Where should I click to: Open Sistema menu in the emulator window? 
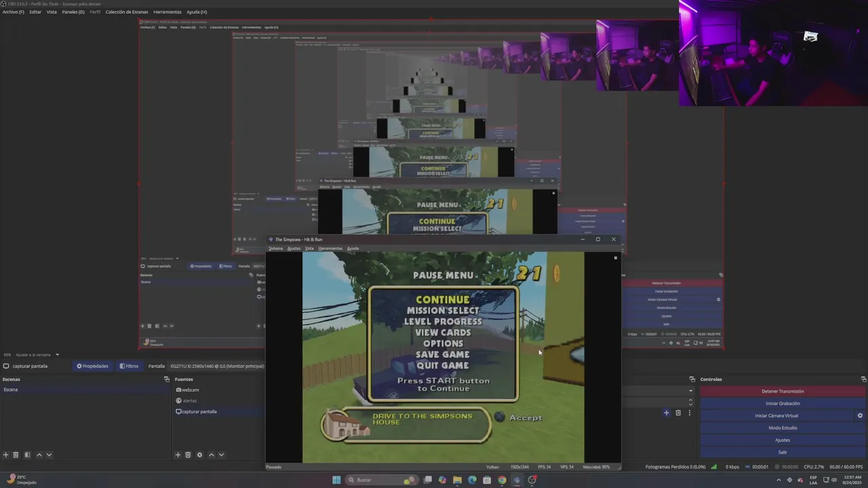(275, 248)
